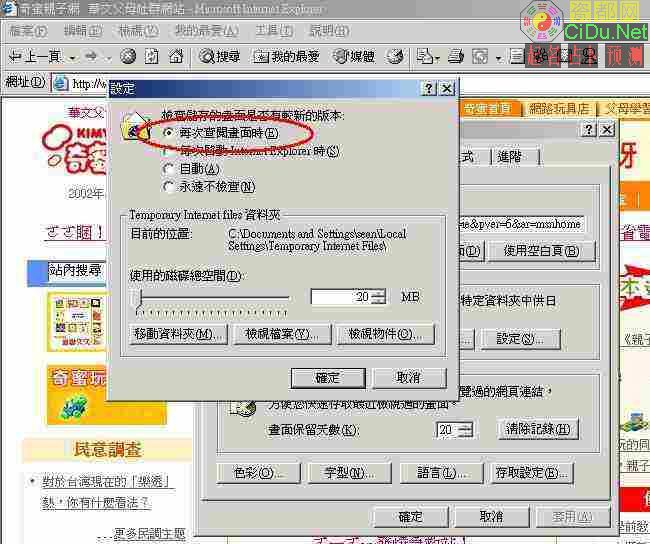Click the Stop loading icon in toolbar
This screenshot has height=544, width=650.
[x=129, y=57]
